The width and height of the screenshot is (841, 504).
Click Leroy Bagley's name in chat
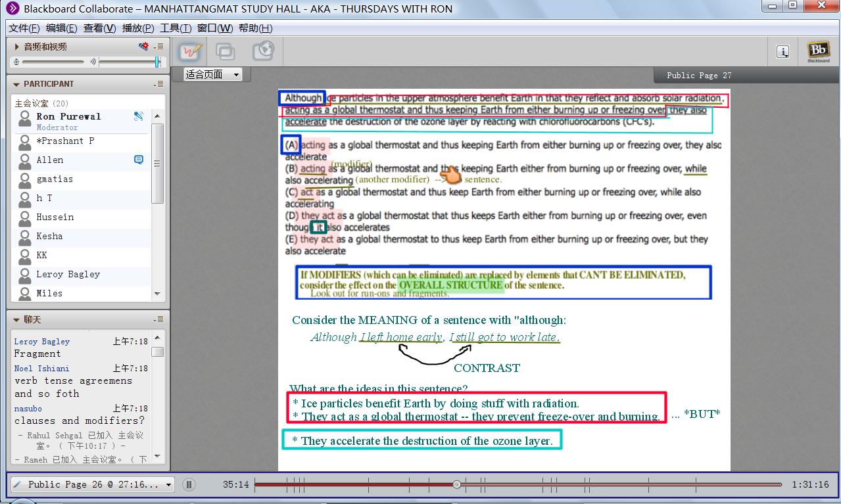click(42, 342)
